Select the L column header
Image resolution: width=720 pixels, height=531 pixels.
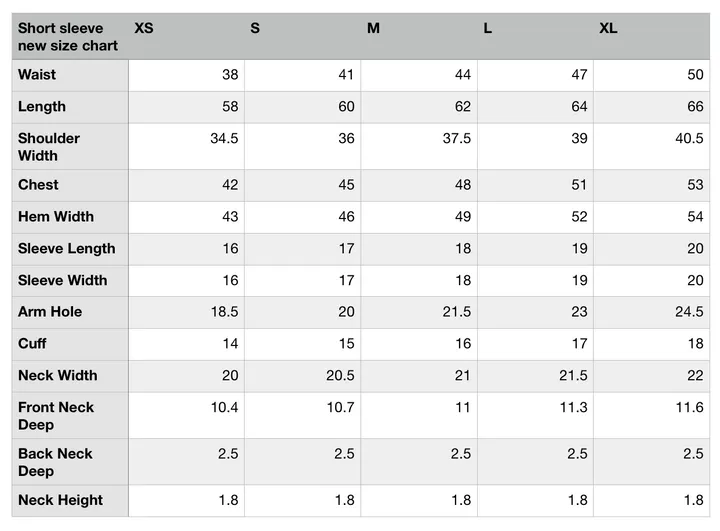[x=488, y=28]
